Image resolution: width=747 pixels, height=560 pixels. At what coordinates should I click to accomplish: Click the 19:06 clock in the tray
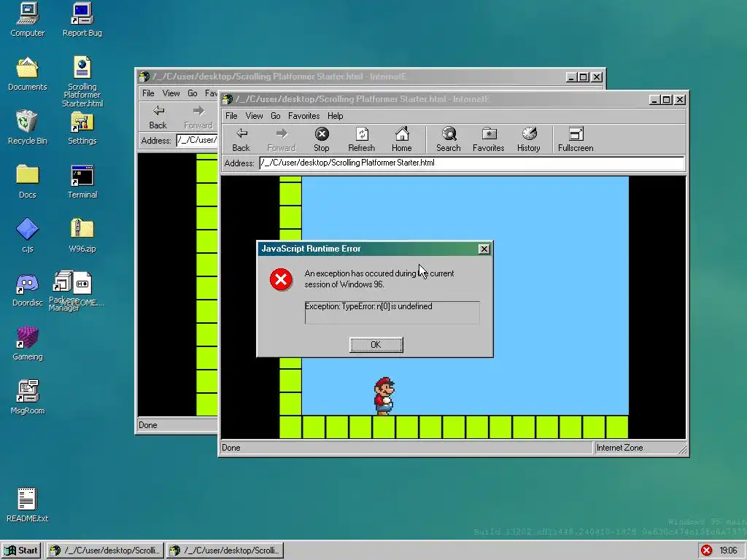point(728,551)
